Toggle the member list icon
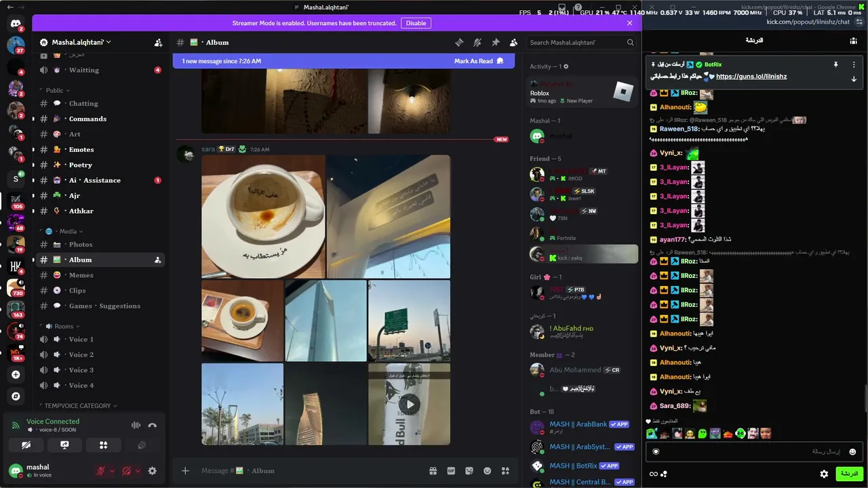The height and width of the screenshot is (488, 868). (513, 42)
